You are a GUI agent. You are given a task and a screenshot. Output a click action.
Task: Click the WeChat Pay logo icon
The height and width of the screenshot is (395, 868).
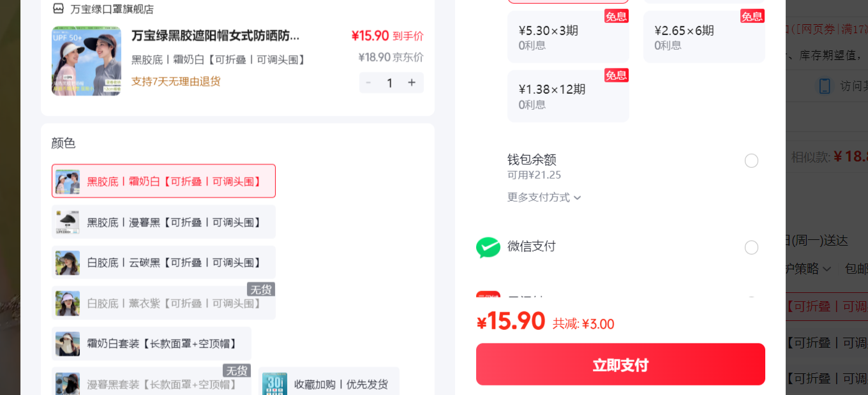pyautogui.click(x=488, y=247)
